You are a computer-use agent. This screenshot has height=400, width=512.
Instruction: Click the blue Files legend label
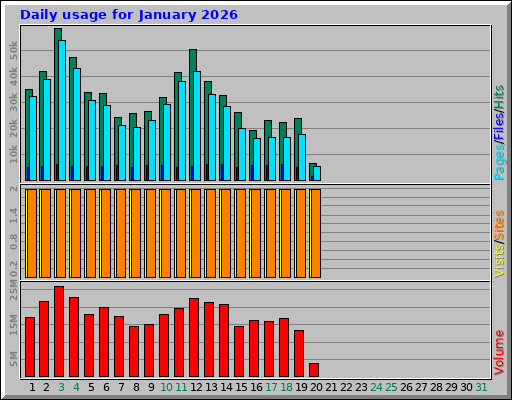click(x=499, y=127)
